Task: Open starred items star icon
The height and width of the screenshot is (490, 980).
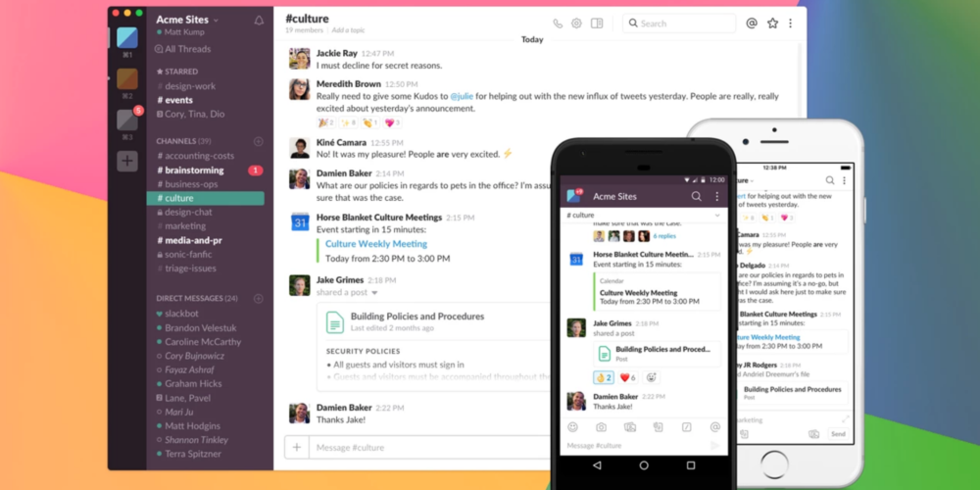Action: (772, 24)
